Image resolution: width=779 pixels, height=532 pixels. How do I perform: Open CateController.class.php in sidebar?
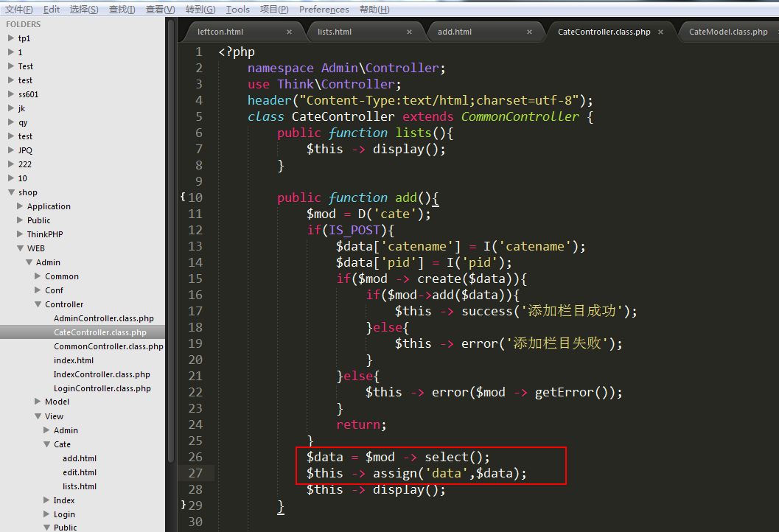point(99,332)
